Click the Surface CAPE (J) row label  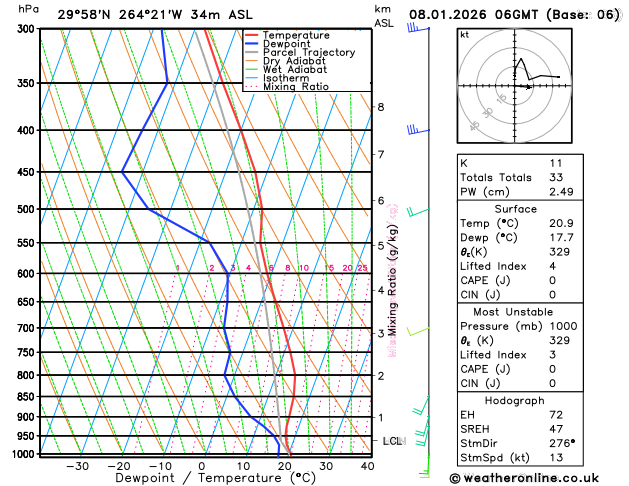point(485,280)
